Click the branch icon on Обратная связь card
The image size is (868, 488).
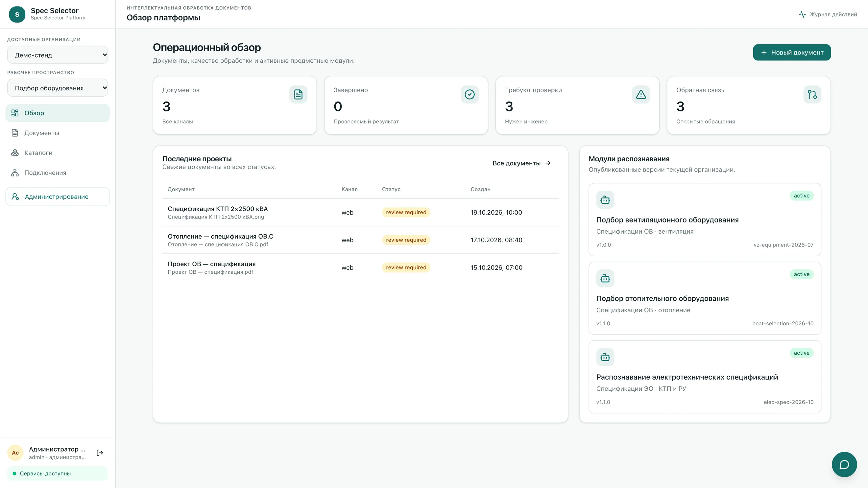coord(812,94)
